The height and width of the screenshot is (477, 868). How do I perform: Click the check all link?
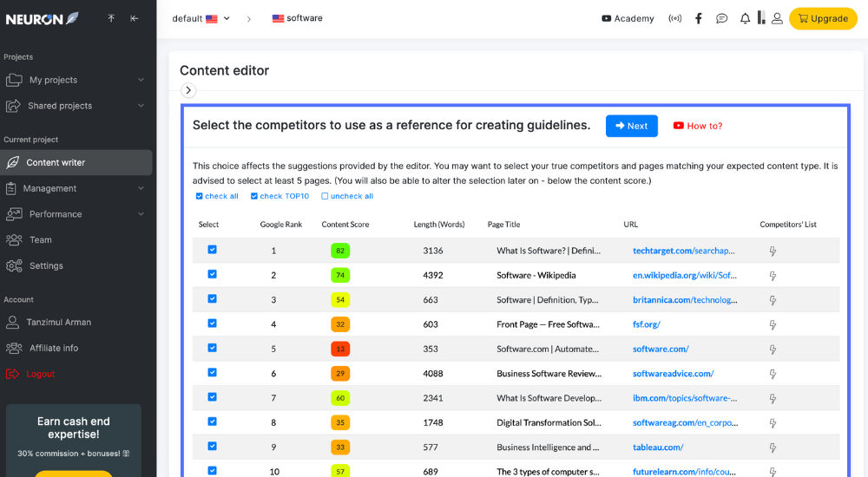coord(217,196)
